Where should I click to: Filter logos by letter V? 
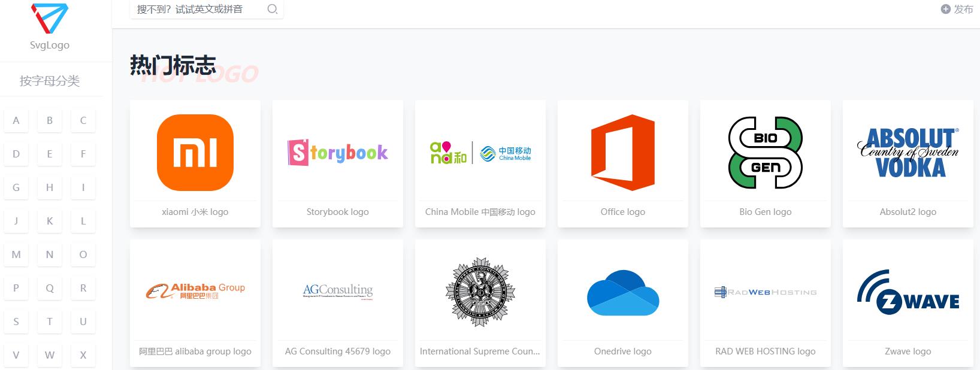coord(16,355)
